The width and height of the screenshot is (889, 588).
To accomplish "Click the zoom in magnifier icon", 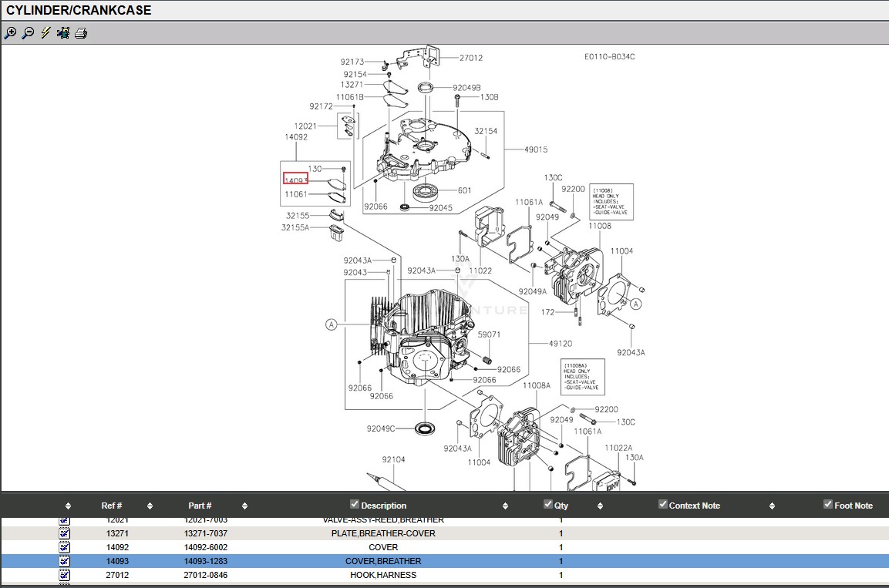I will point(10,33).
